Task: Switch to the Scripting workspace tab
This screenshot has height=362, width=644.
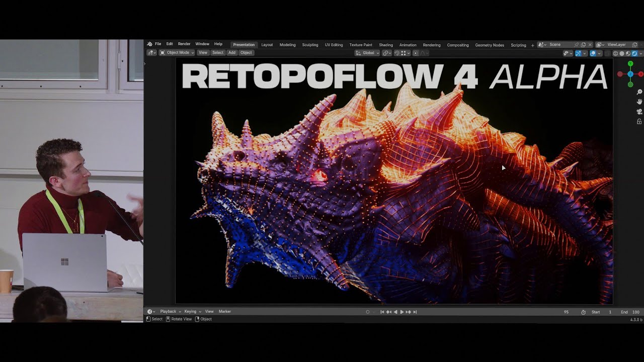Action: tap(519, 45)
